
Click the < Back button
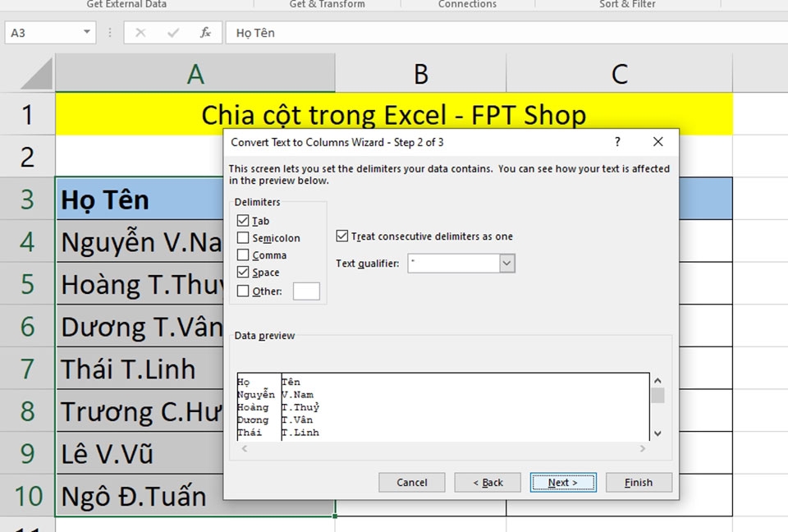tap(488, 482)
